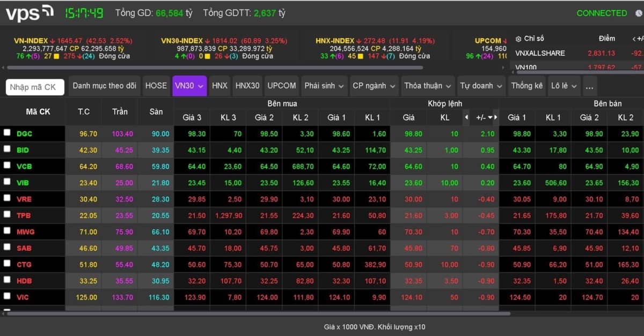Open the three-dots more options button
The width and height of the screenshot is (644, 336).
click(590, 86)
